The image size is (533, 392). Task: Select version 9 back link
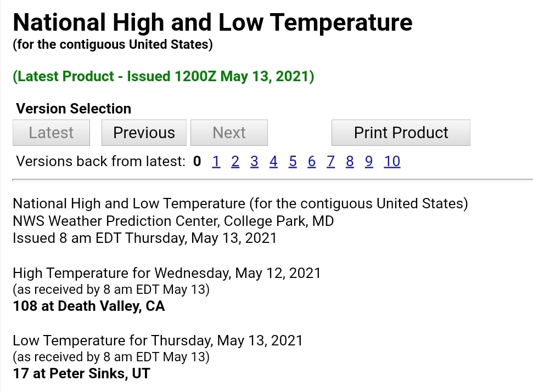point(369,162)
